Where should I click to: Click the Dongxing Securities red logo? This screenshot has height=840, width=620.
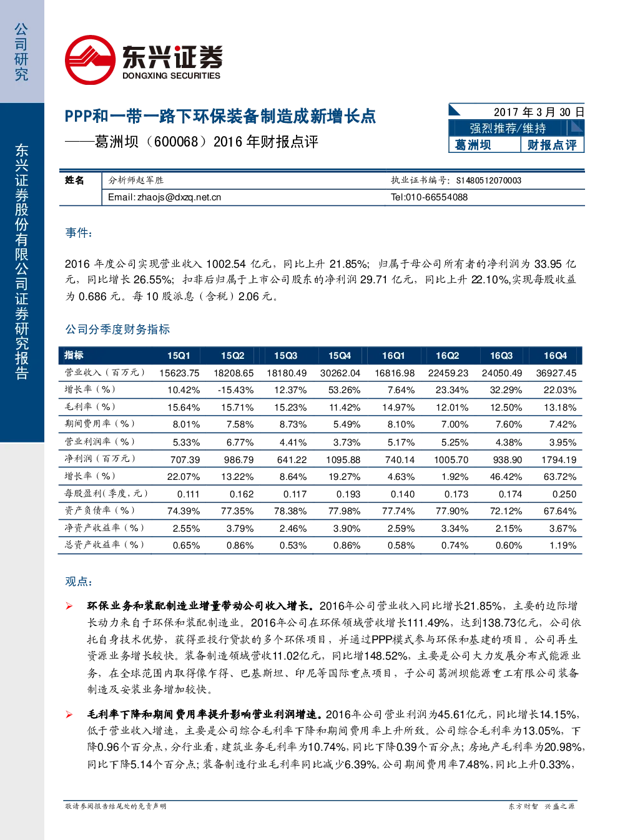pos(91,61)
